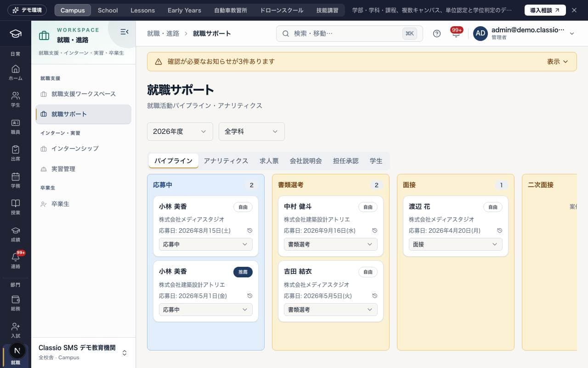
Task: Switch to the 求人票 tab
Action: pos(269,161)
